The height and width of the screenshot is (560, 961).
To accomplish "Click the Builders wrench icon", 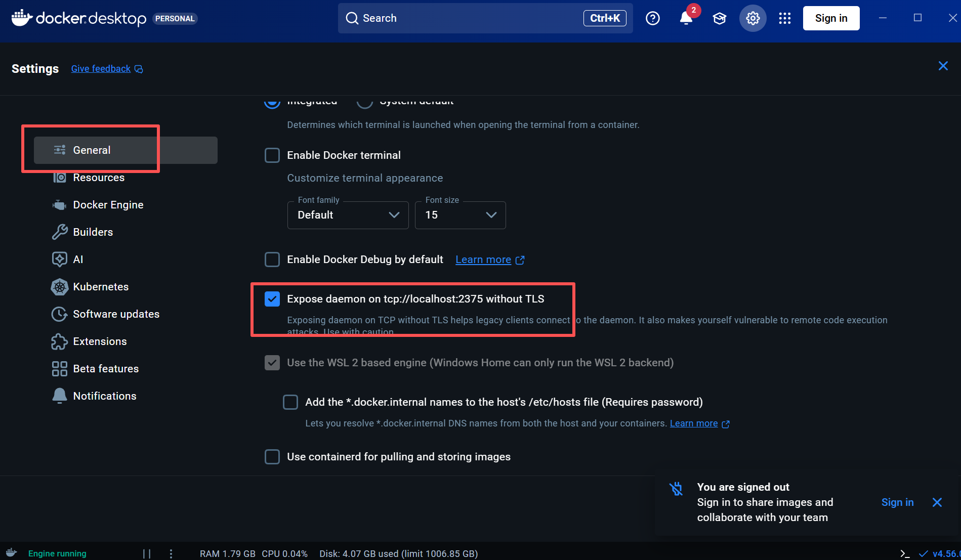I will 60,232.
